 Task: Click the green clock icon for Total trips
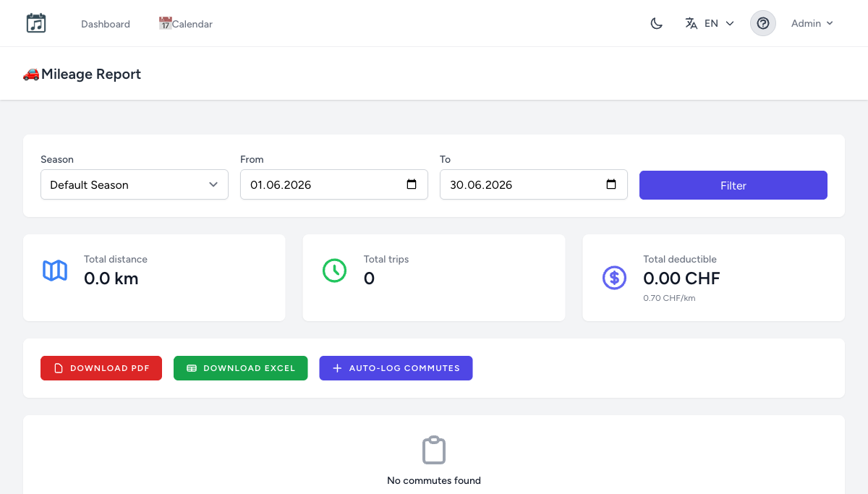click(334, 271)
